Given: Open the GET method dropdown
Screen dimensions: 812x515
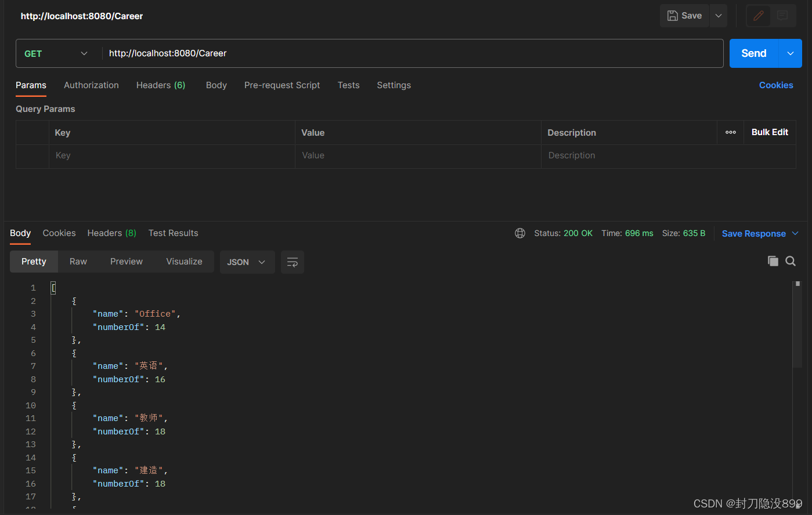Looking at the screenshot, I should (x=56, y=53).
